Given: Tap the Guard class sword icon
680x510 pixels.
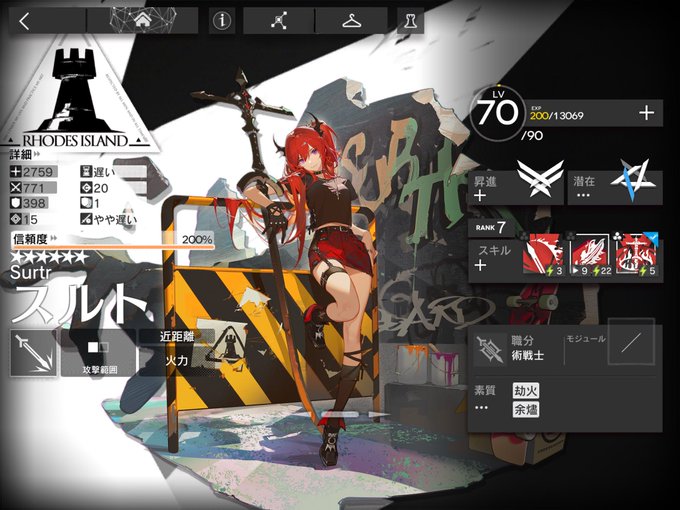Looking at the screenshot, I should tap(33, 352).
